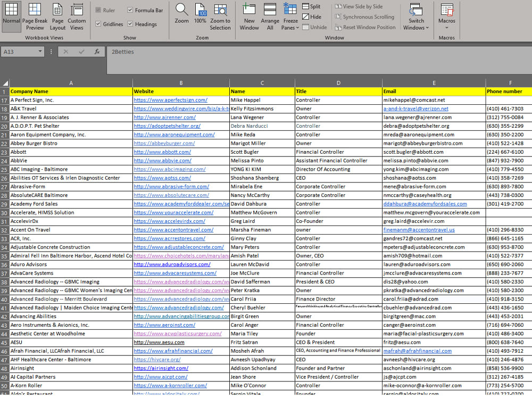
Task: Select the cell Shoshana Shamberg
Action: tap(262, 178)
